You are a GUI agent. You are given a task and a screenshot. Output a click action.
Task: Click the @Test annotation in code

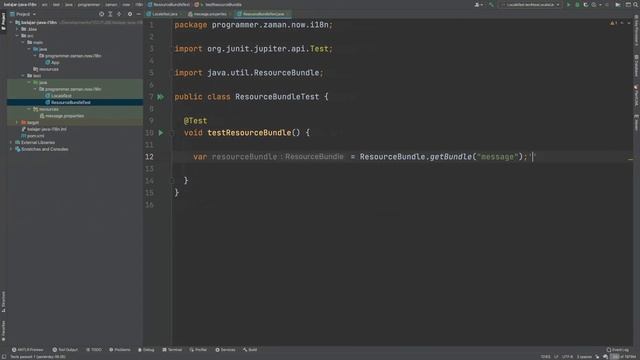(196, 121)
